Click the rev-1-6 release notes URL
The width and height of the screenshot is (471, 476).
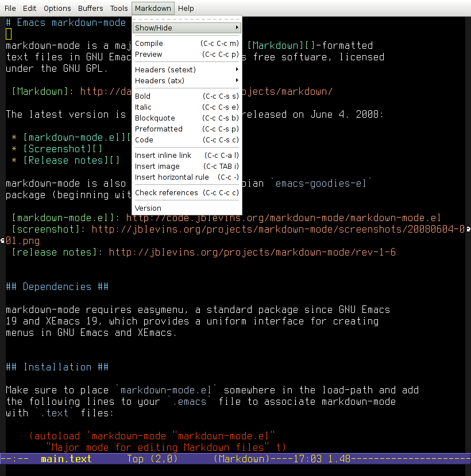tap(252, 252)
